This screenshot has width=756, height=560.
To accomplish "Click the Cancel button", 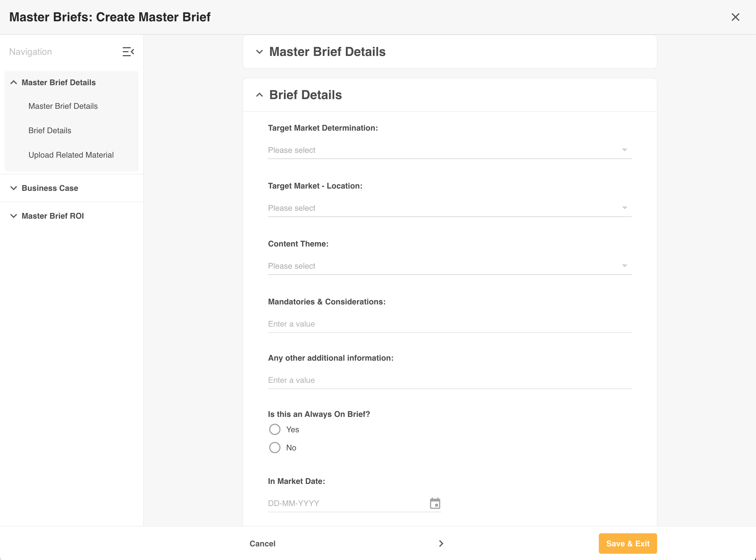I will tap(262, 544).
